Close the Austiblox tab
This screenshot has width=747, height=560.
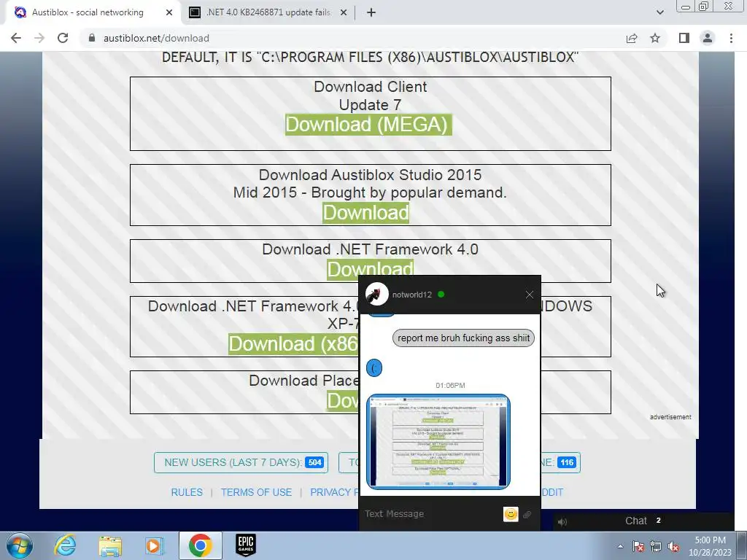[169, 12]
